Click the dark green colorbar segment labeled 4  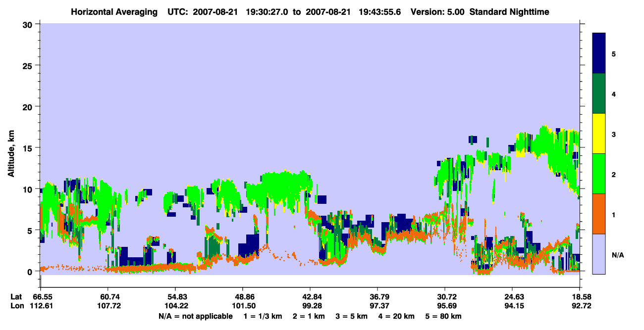click(599, 94)
